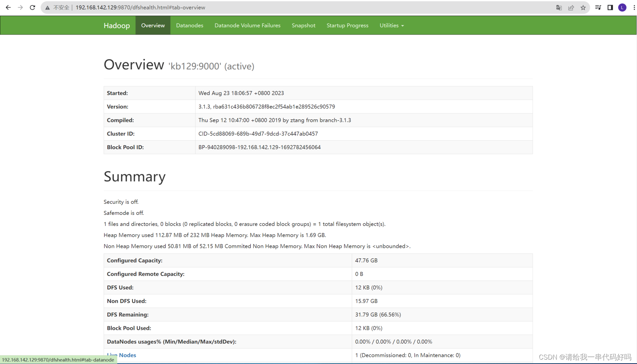Click the Overview 'kb129:9000' heading
637x364 pixels.
[179, 65]
